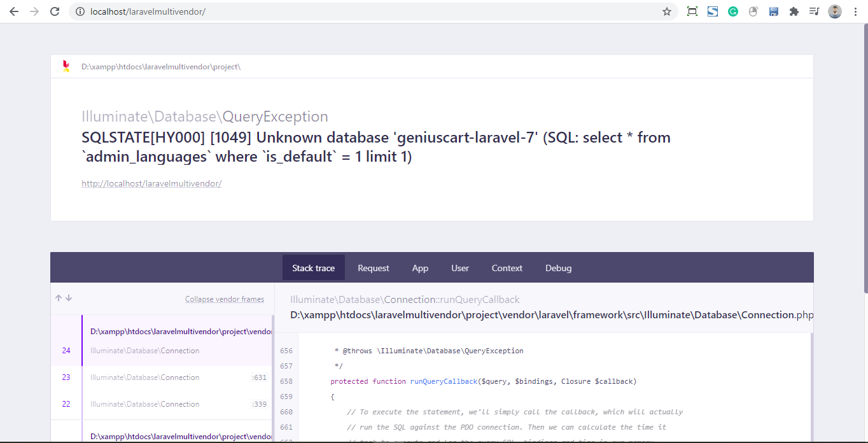Switch to the Stack trace tab

click(313, 268)
